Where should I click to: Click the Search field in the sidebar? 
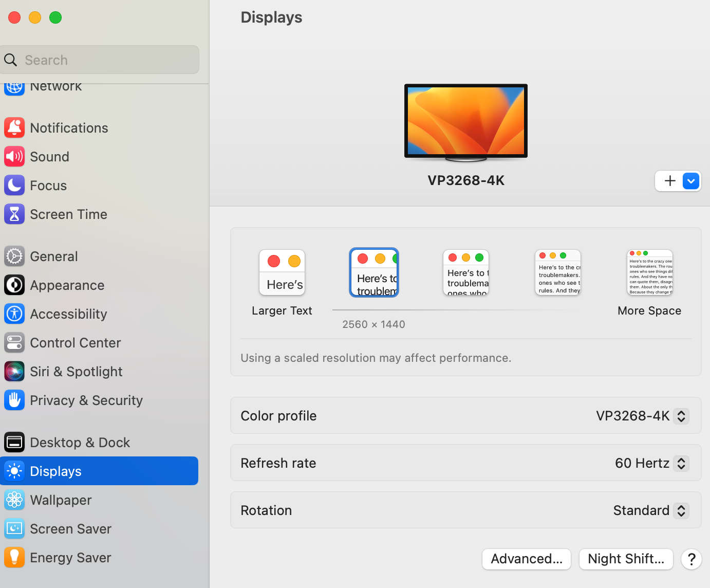coord(100,60)
